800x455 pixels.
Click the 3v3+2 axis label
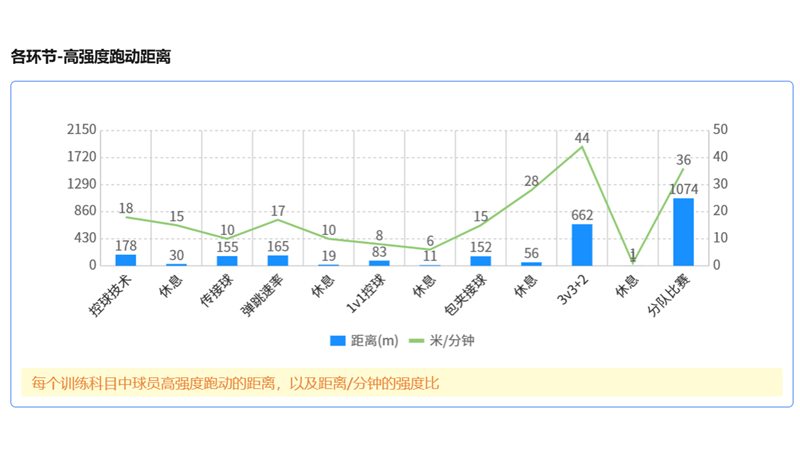[573, 289]
